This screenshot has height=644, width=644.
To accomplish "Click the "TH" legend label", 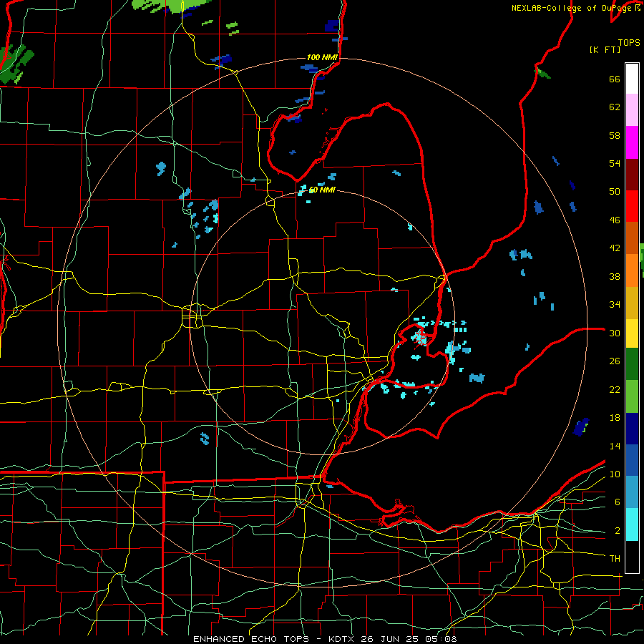I will pos(615,559).
